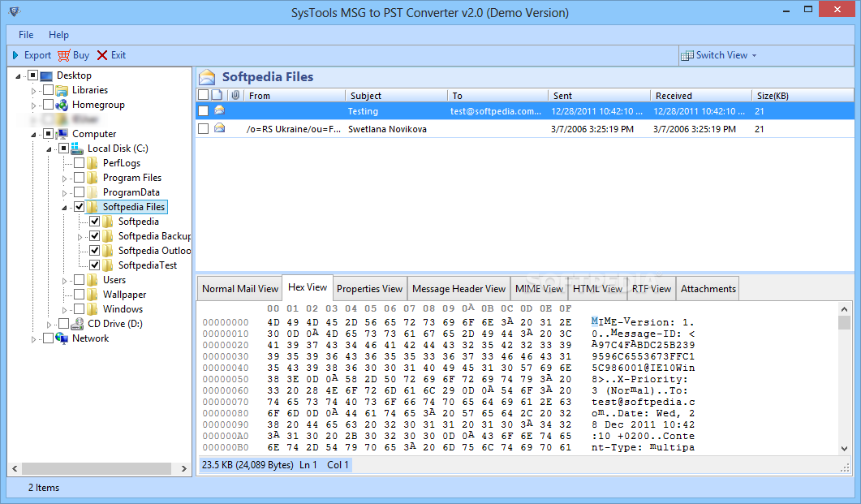Expand the Program Files folder node
Image resolution: width=861 pixels, height=504 pixels.
(64, 179)
